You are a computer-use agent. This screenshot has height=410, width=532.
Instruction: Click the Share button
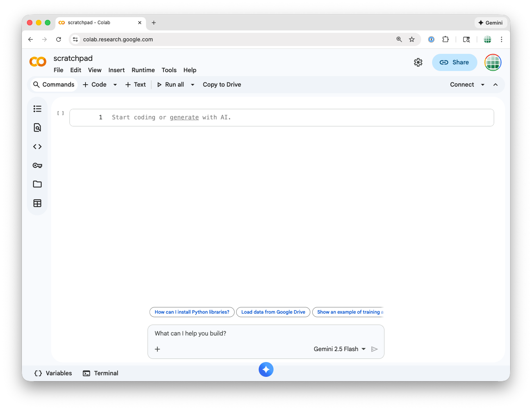(454, 62)
